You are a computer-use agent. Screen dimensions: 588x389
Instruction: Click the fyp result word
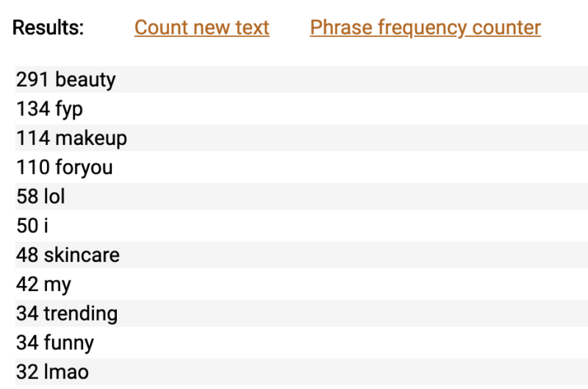point(69,109)
